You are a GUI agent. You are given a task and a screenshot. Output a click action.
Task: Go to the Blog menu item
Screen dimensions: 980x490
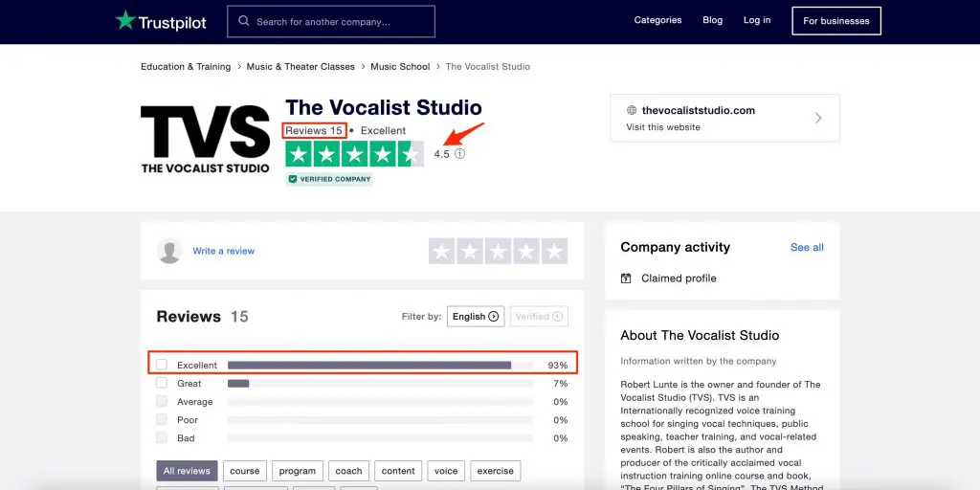click(712, 20)
